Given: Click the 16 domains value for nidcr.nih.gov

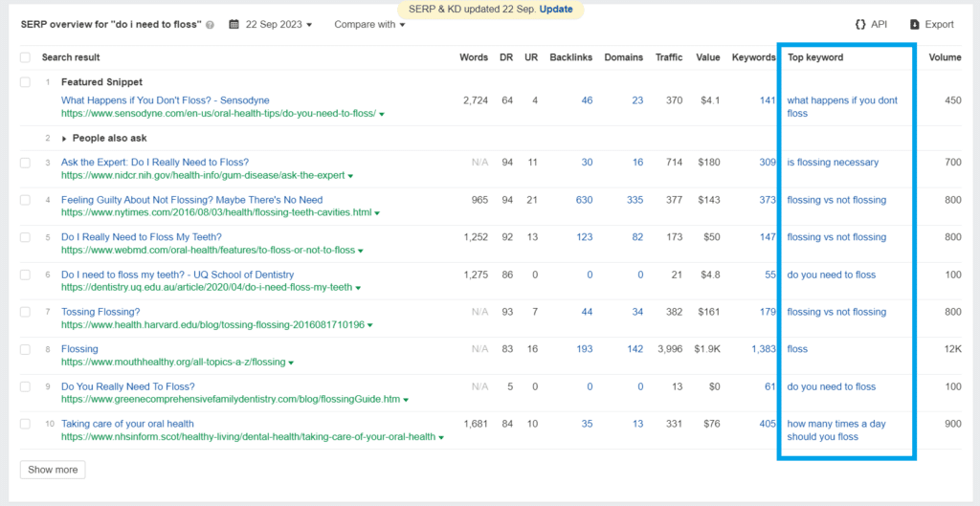Looking at the screenshot, I should pyautogui.click(x=637, y=163).
